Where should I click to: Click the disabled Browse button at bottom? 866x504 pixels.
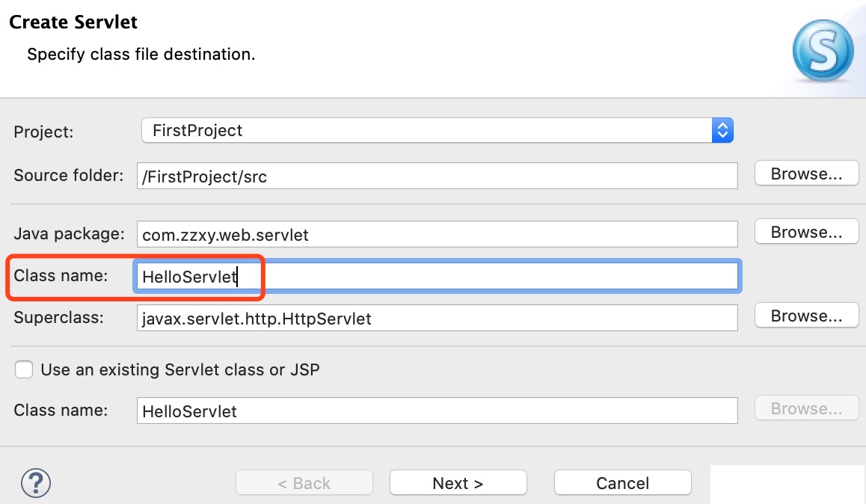click(x=806, y=408)
